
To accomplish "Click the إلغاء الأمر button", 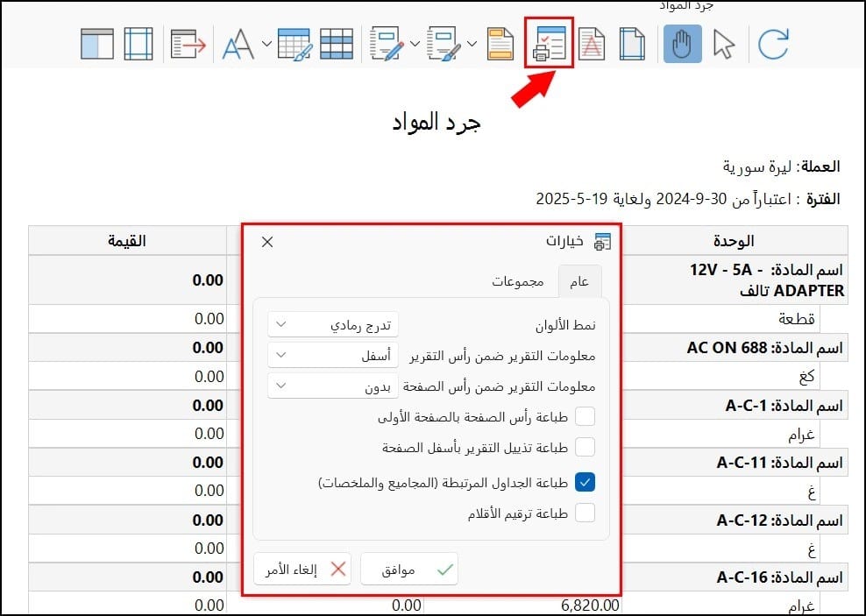I will [x=302, y=569].
